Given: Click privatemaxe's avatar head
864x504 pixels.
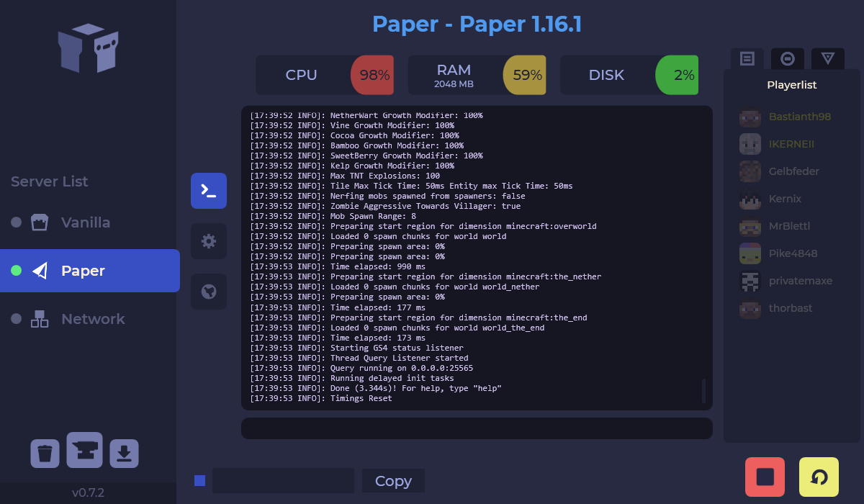Looking at the screenshot, I should tap(750, 281).
